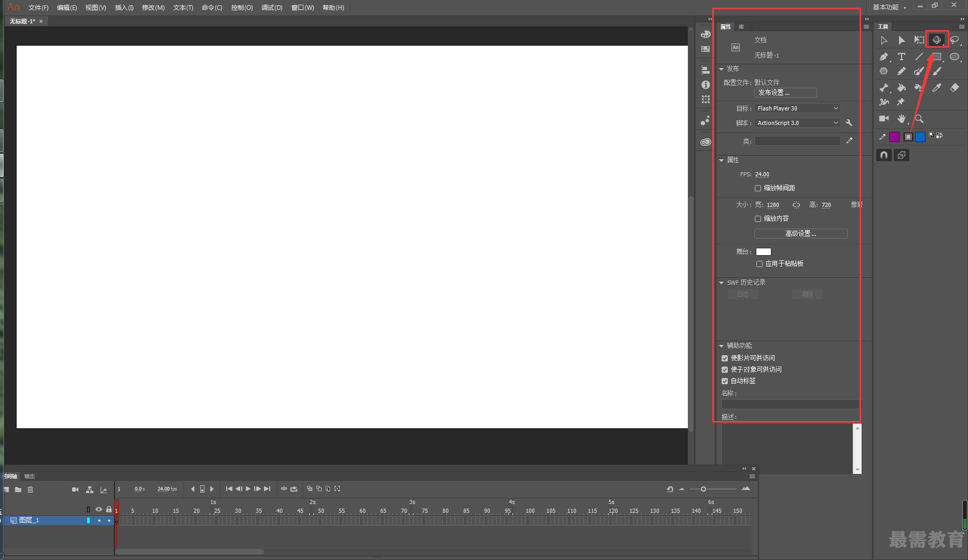Click the 高级设置 button
Image resolution: width=968 pixels, height=560 pixels.
[x=800, y=234]
